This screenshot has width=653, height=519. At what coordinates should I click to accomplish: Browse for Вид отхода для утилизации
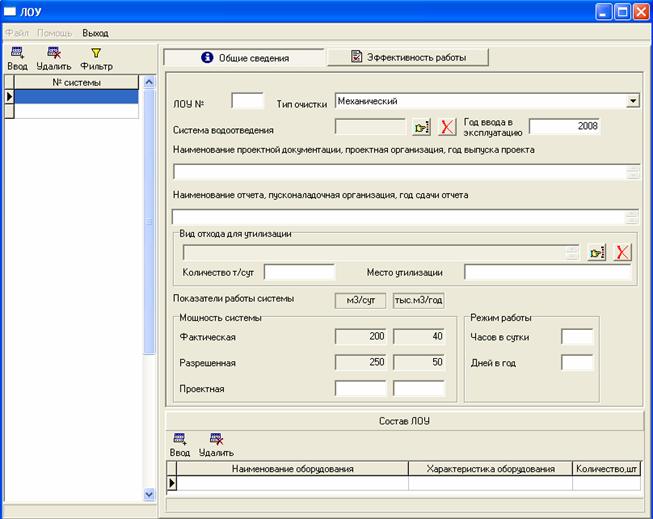(x=597, y=252)
